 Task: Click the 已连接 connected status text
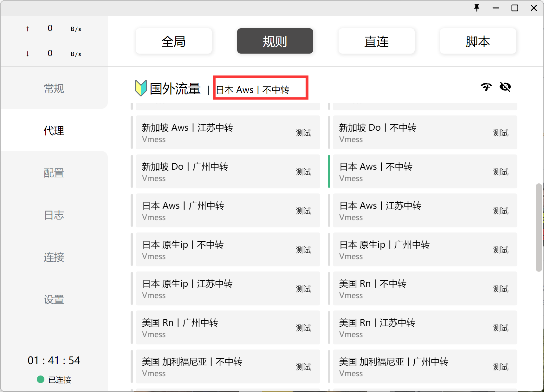(x=60, y=380)
